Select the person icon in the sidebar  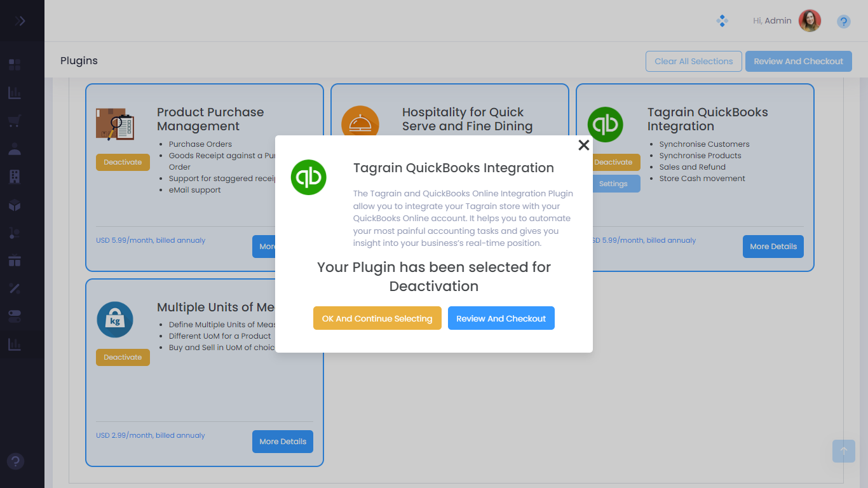pyautogui.click(x=15, y=149)
